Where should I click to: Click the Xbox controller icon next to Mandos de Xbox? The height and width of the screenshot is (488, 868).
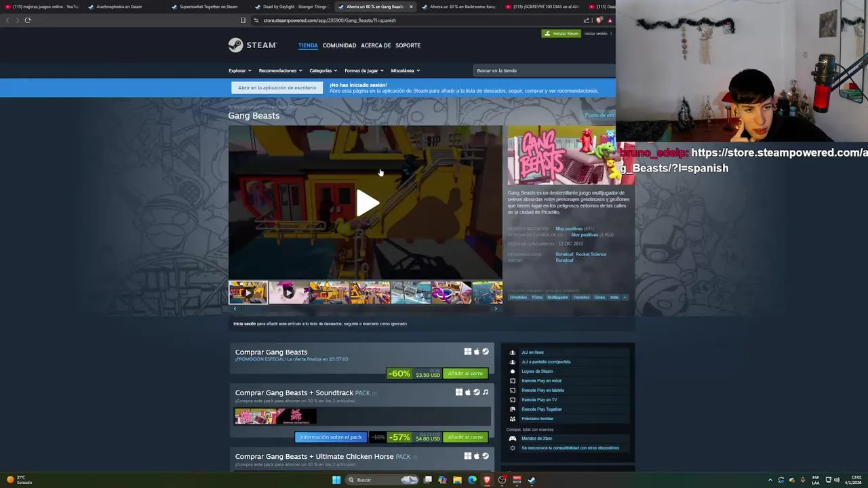(513, 439)
